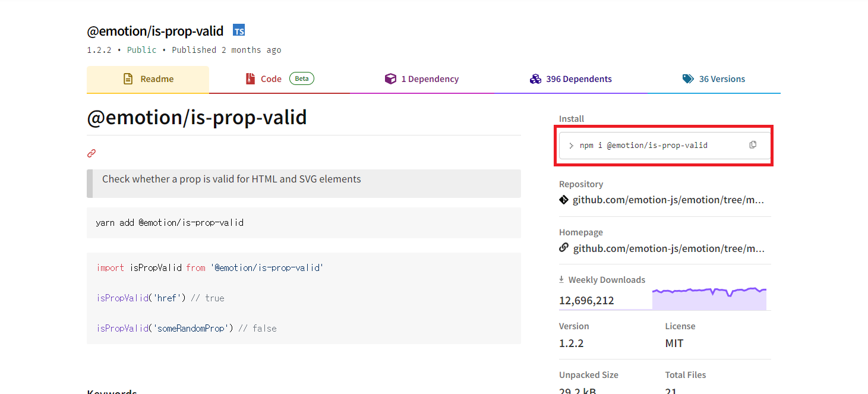The image size is (868, 394).
Task: Open the 1 Dependency tab
Action: point(422,79)
